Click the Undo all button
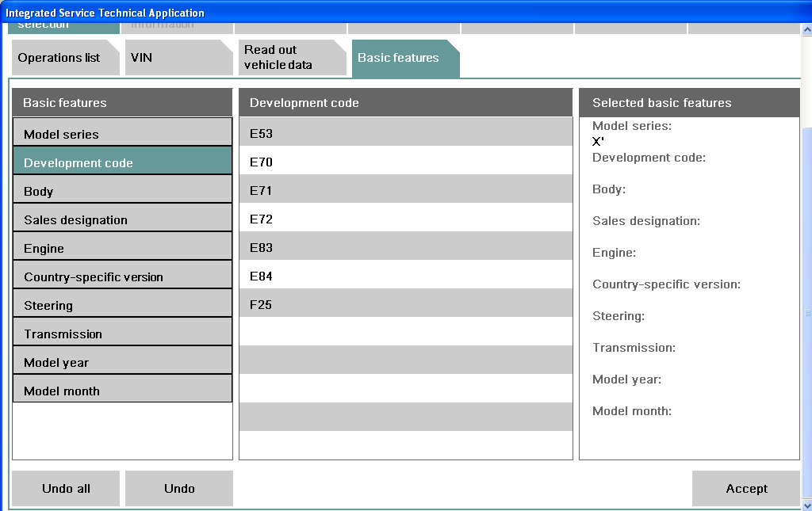 65,488
